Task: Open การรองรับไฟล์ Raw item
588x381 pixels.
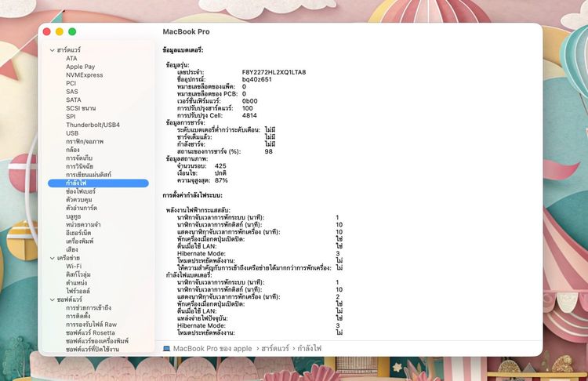Action: [x=91, y=325]
